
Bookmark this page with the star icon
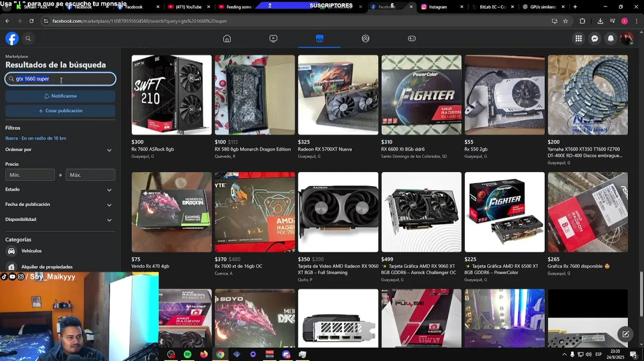pyautogui.click(x=565, y=21)
